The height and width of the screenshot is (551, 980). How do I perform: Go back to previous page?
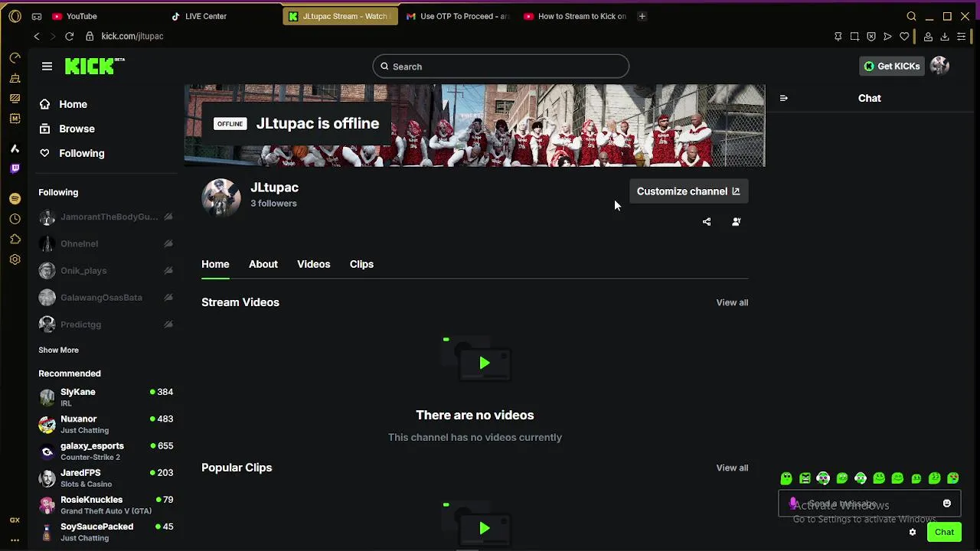[36, 36]
